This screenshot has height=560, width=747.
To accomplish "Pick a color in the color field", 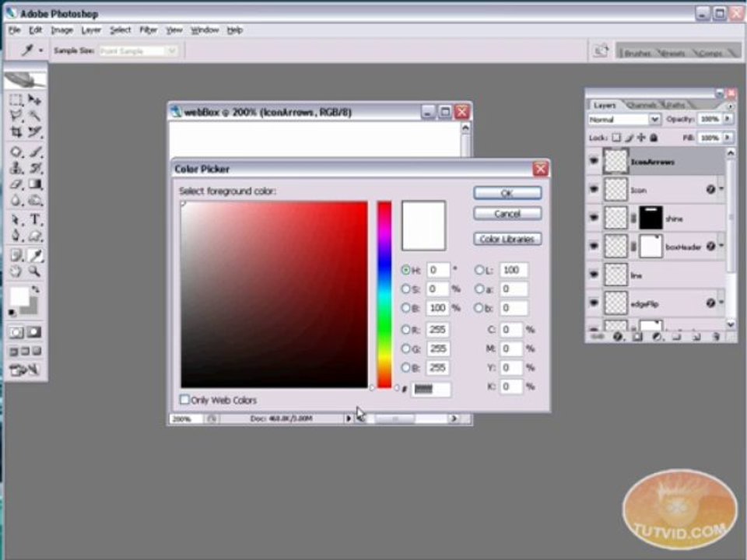I will tap(274, 294).
